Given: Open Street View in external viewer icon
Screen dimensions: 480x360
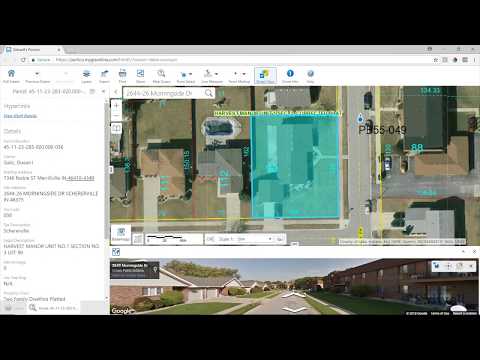Looking at the screenshot, I should click(116, 252).
